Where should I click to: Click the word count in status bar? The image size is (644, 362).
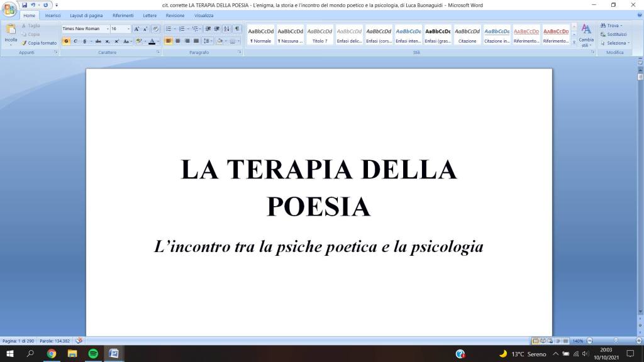click(x=55, y=341)
